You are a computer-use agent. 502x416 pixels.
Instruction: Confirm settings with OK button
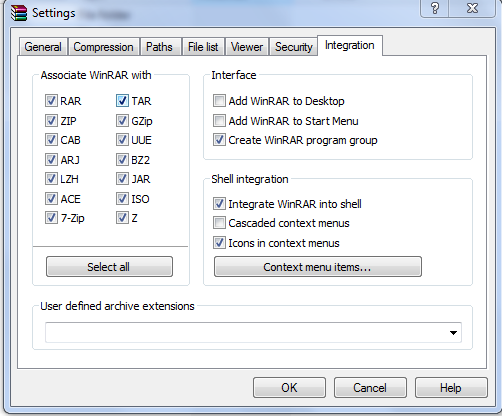pos(289,388)
